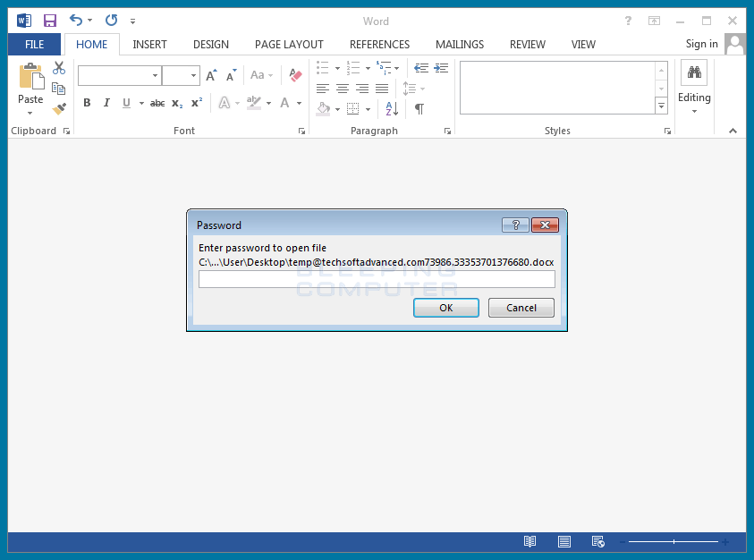The height and width of the screenshot is (560, 754).
Task: Switch to the REFERENCES tab
Action: 379,44
